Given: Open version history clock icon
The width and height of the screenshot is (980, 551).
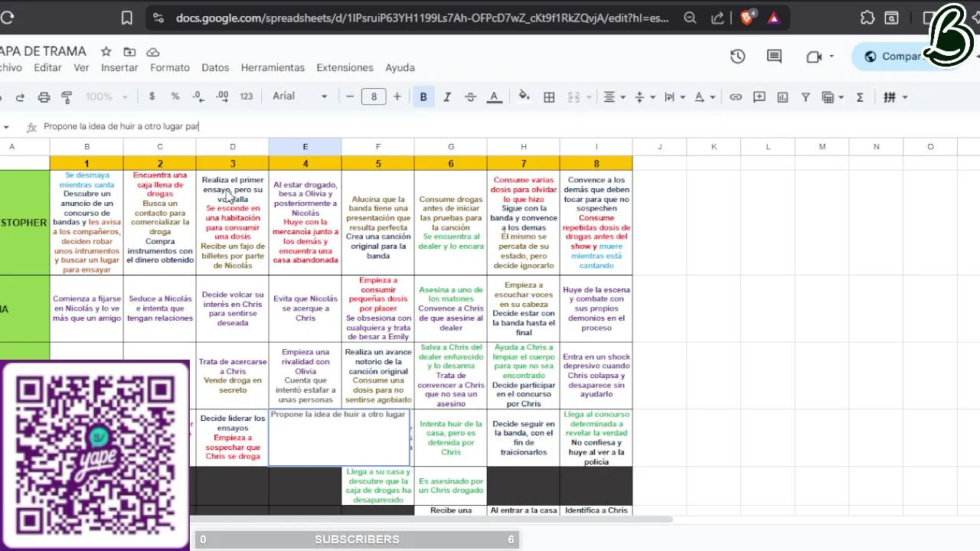Looking at the screenshot, I should pos(737,56).
